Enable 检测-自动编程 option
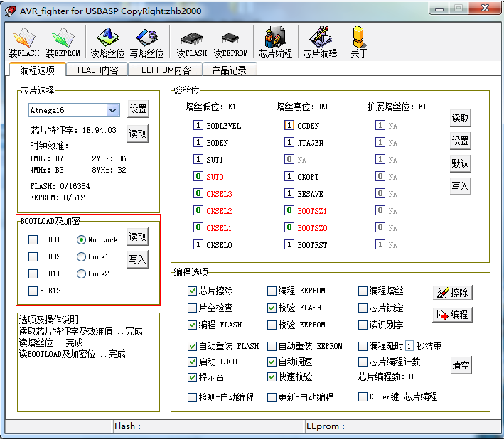Screen dimensions: 504x439 (x=192, y=397)
